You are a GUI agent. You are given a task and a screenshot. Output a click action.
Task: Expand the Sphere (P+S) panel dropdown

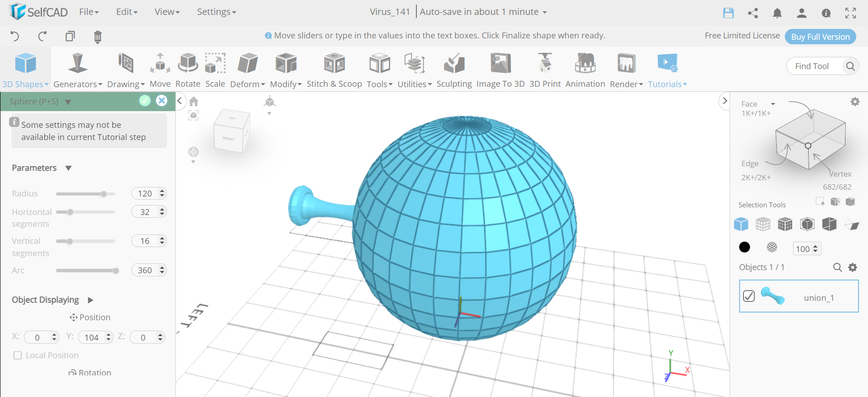click(68, 102)
